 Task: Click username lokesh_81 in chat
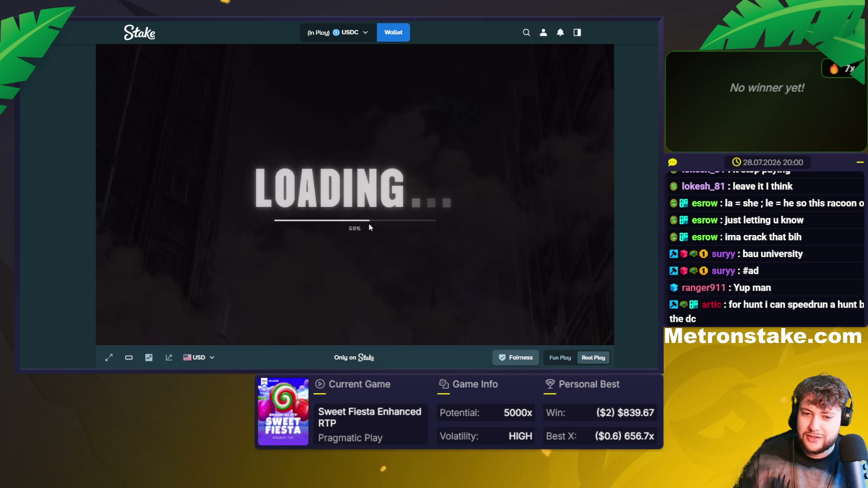[x=703, y=186]
